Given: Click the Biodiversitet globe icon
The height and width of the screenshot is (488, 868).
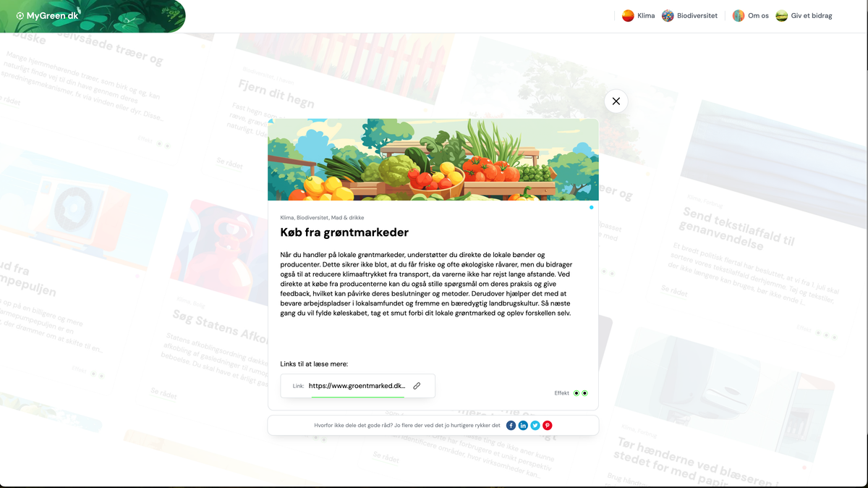Looking at the screenshot, I should coord(668,15).
